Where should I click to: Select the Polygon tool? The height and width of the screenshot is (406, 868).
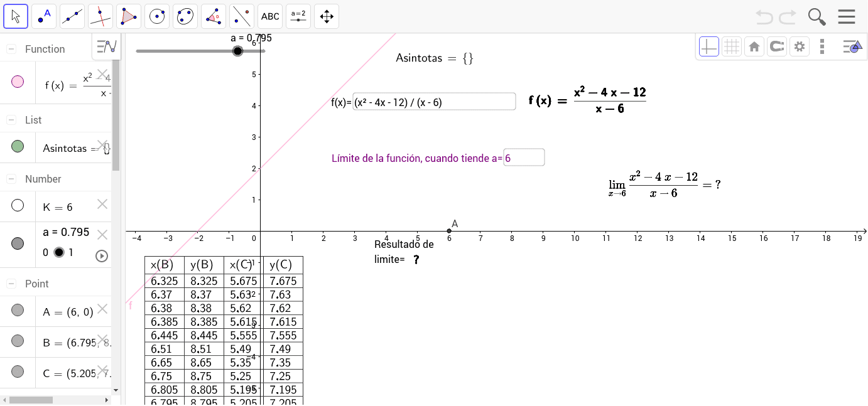[x=129, y=16]
